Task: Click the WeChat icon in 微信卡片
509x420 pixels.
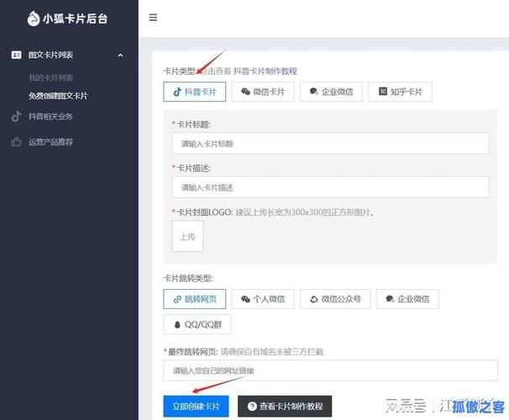Action: coord(246,92)
